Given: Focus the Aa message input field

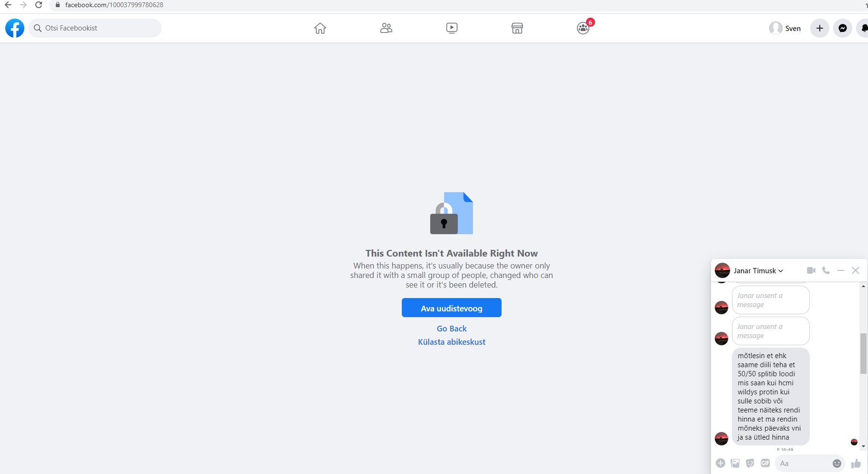Looking at the screenshot, I should tap(805, 463).
